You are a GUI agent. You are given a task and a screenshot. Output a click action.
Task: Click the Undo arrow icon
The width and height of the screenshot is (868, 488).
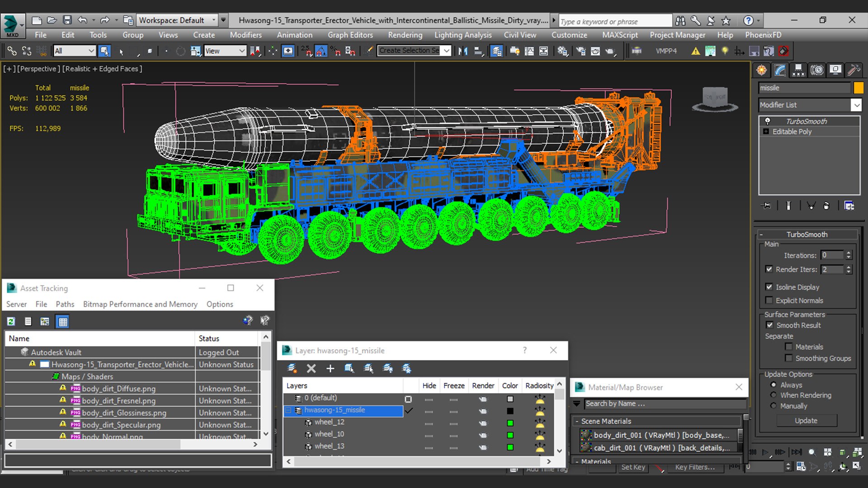tap(82, 20)
